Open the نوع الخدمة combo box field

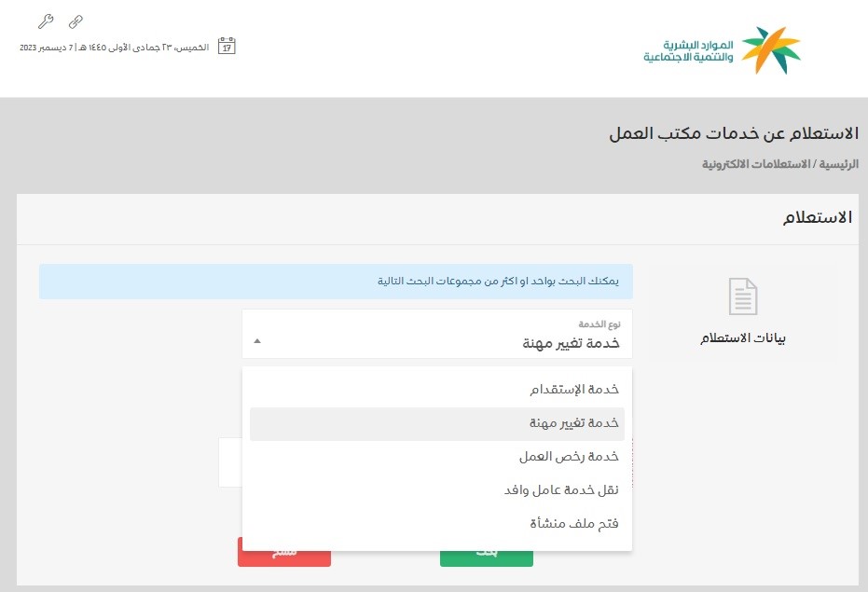436,334
